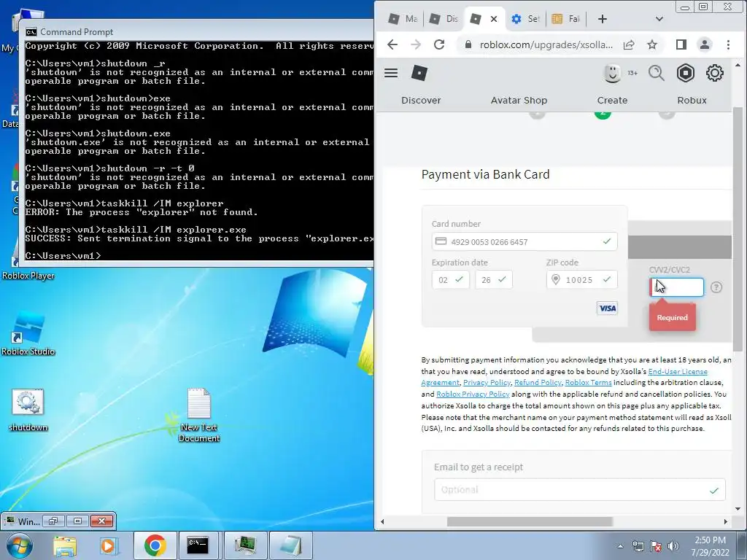Restore the minimized 'Win...' window
This screenshot has width=747, height=560.
tap(53, 521)
